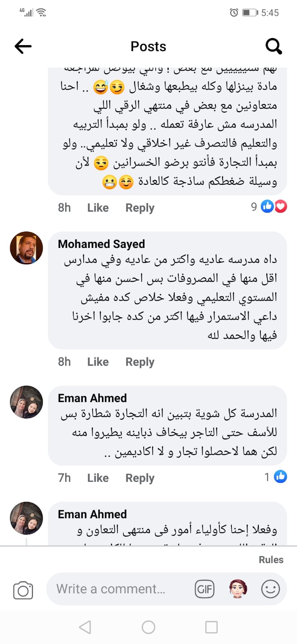Open the emoji smiley picker
Screen dimensions: 297x644
[x=270, y=589]
